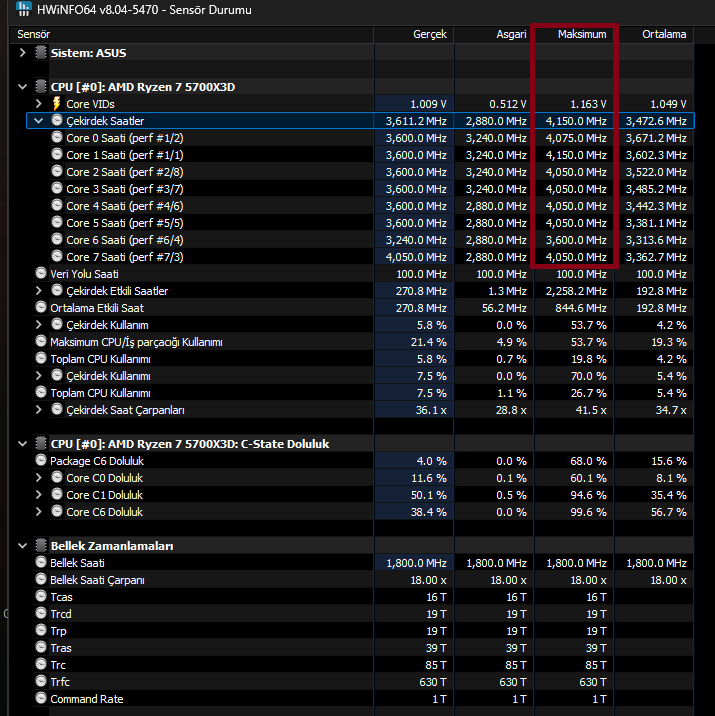Click the HWiNFO64 app icon in title bar

[x=24, y=9]
